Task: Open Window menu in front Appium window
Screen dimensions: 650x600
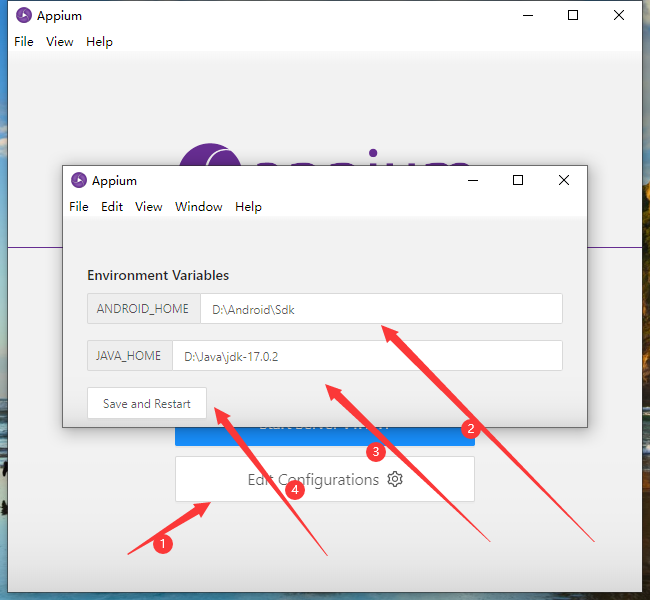Action: 199,206
